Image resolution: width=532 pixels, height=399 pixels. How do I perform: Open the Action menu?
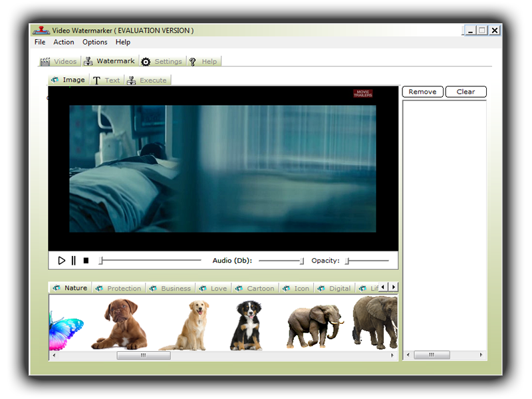pyautogui.click(x=64, y=42)
